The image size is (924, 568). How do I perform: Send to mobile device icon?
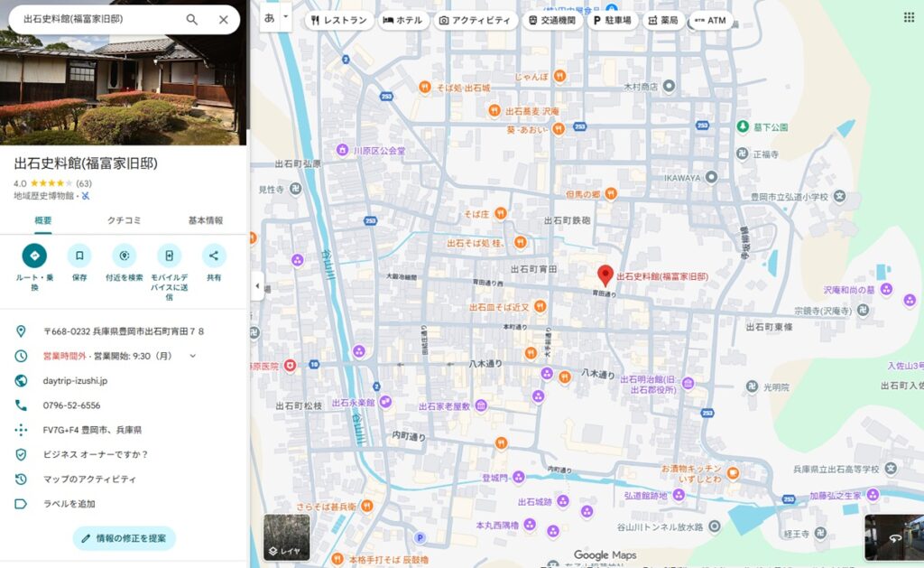tap(169, 256)
